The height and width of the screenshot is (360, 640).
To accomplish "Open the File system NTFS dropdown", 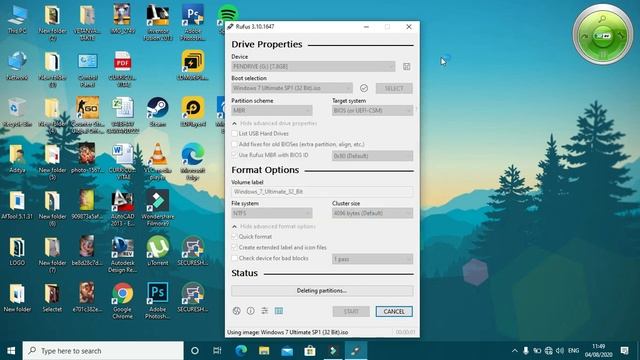I will [272, 213].
